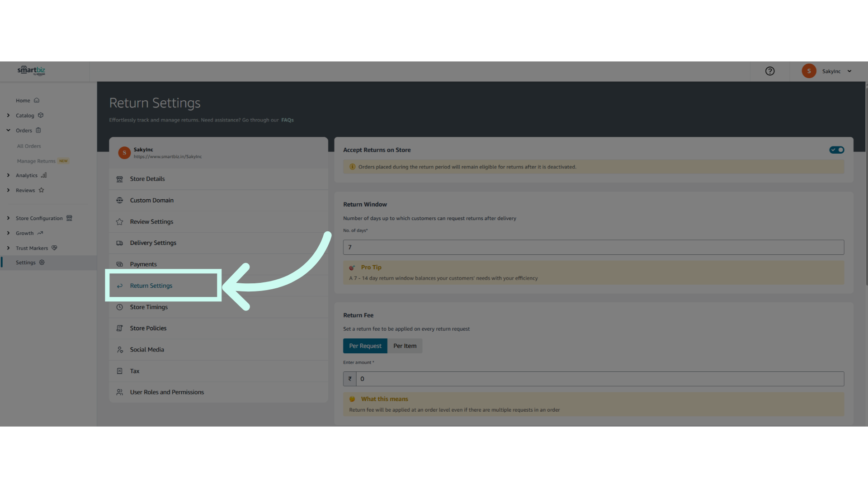Click the Store Details storefront icon

119,179
